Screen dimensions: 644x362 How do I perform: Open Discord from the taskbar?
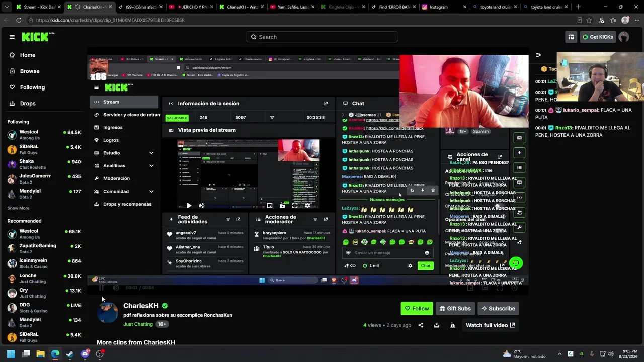click(85, 354)
